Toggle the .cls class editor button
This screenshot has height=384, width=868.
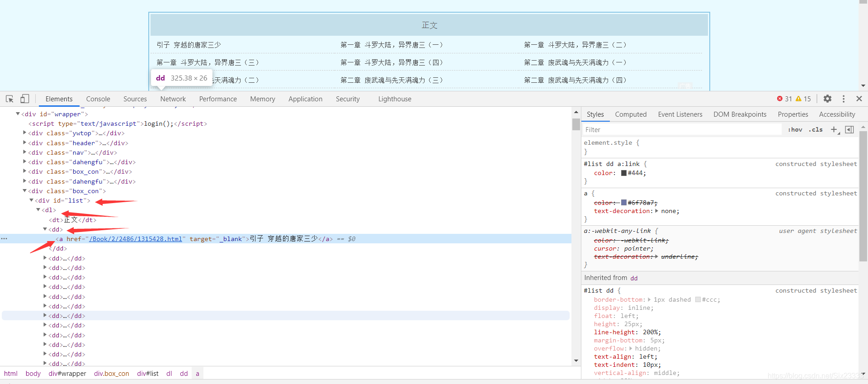816,130
